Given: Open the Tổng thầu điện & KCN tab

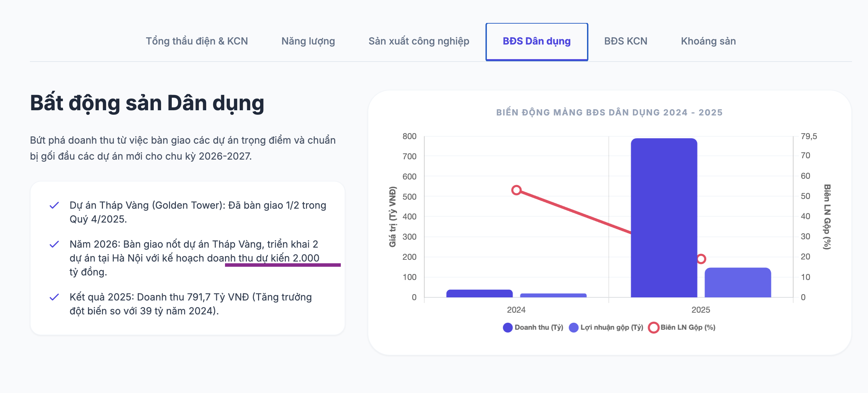Looking at the screenshot, I should [196, 41].
